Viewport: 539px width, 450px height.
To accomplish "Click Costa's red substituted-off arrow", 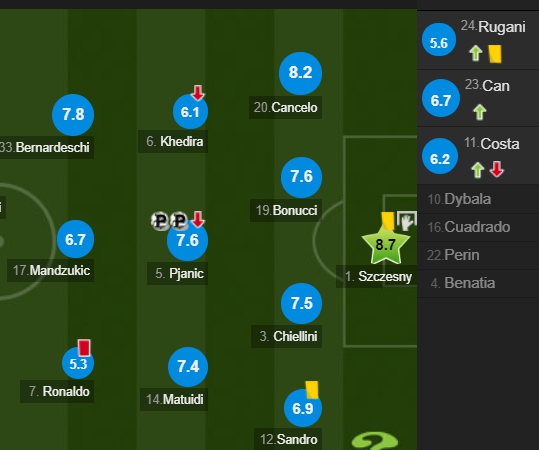I will pyautogui.click(x=497, y=169).
